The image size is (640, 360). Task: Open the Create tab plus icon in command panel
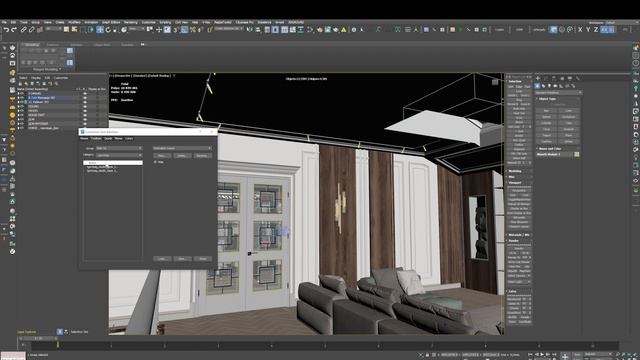(x=538, y=78)
